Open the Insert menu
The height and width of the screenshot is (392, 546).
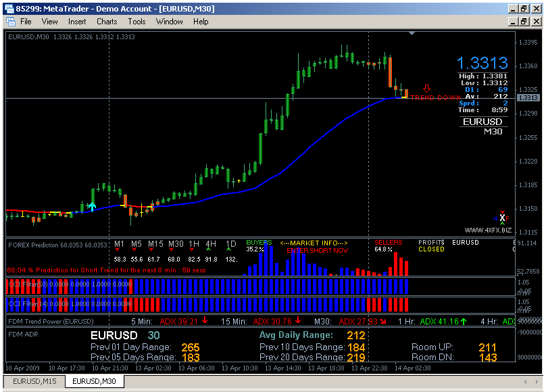click(x=77, y=22)
